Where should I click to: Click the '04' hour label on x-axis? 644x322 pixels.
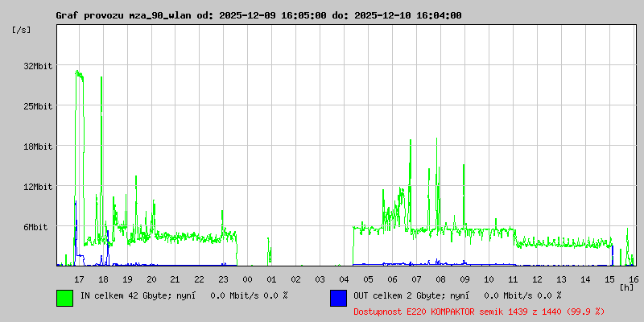345,279
